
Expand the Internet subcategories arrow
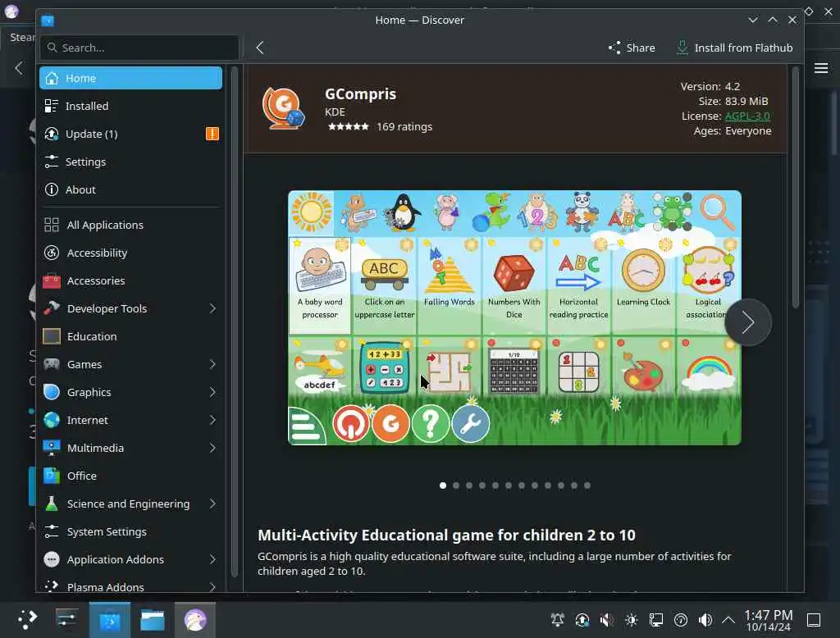point(212,420)
